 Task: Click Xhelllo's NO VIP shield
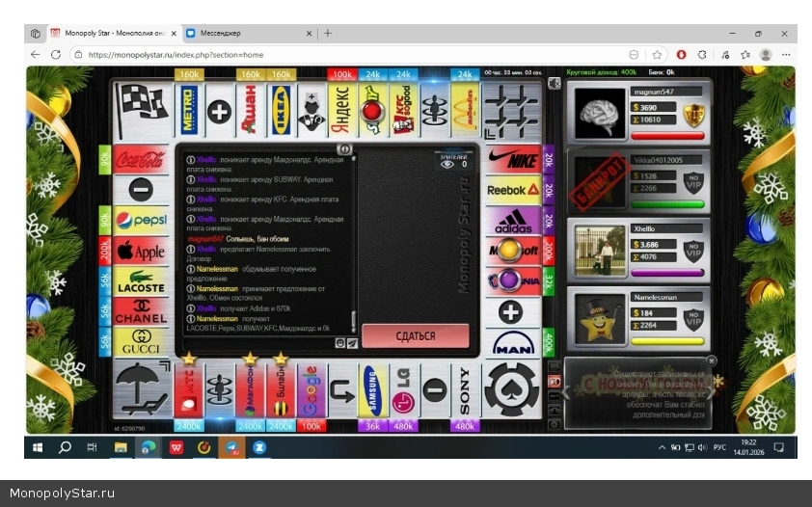point(694,252)
